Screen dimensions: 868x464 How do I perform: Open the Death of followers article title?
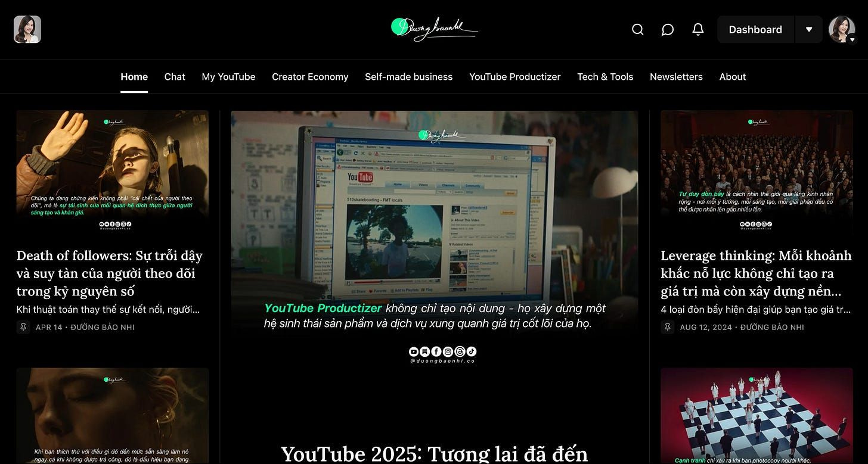point(111,273)
